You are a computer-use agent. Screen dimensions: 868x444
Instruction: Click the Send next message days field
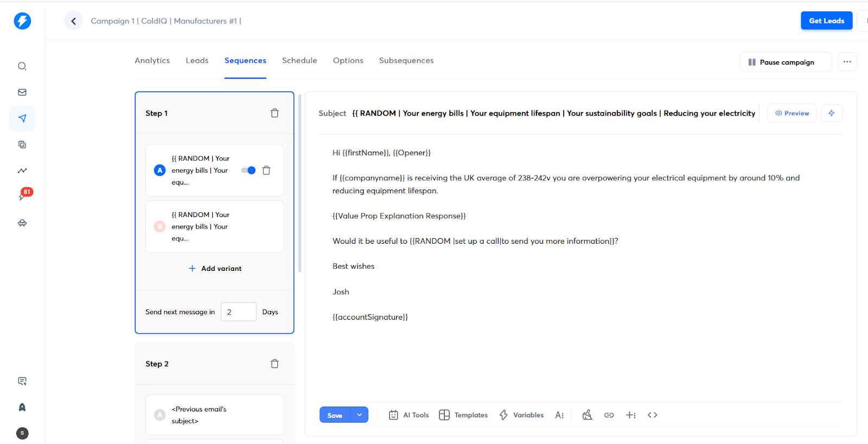pyautogui.click(x=238, y=312)
